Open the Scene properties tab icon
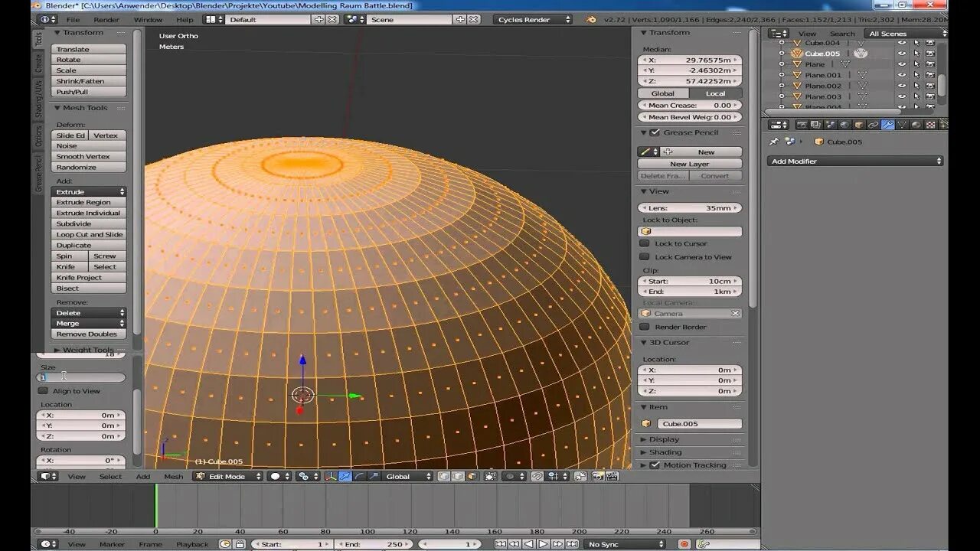This screenshot has width=980, height=551. coord(830,125)
